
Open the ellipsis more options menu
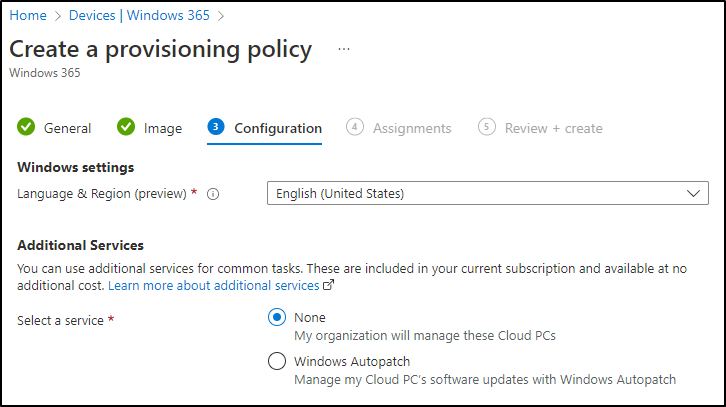[344, 49]
